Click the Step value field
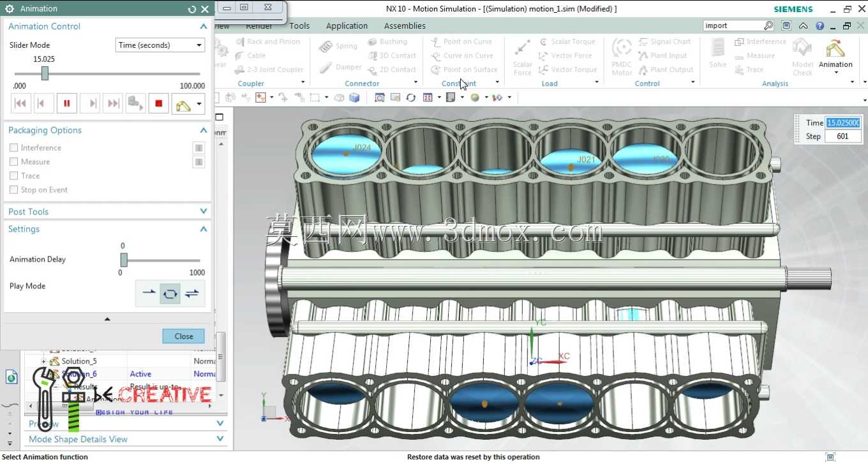This screenshot has height=462, width=868. [x=842, y=136]
